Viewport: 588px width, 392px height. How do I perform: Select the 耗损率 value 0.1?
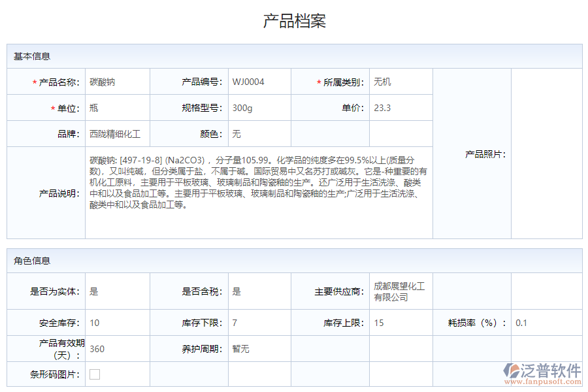point(523,322)
